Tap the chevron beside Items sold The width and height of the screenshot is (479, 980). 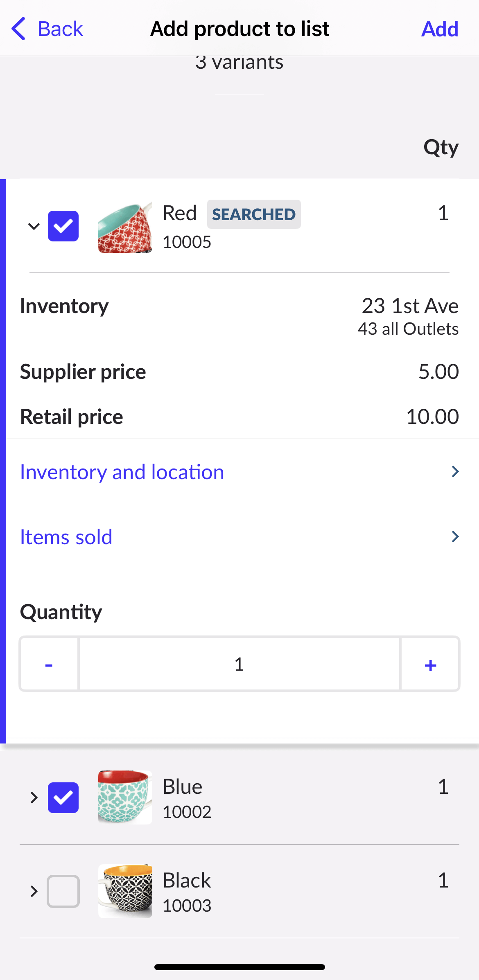click(x=455, y=537)
